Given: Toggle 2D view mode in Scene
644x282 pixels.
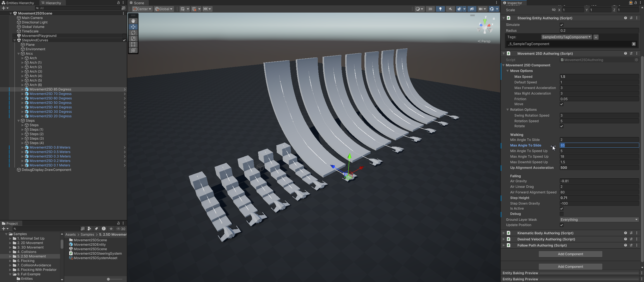Looking at the screenshot, I should click(x=430, y=9).
